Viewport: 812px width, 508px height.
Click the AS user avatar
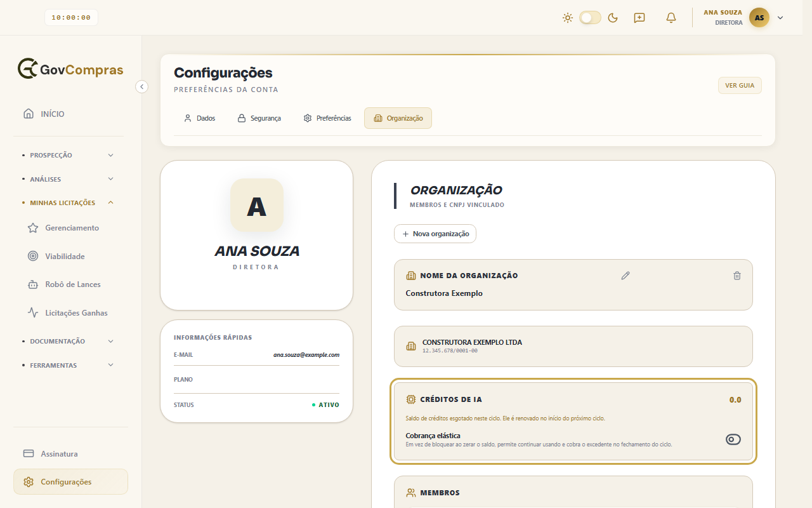click(759, 18)
